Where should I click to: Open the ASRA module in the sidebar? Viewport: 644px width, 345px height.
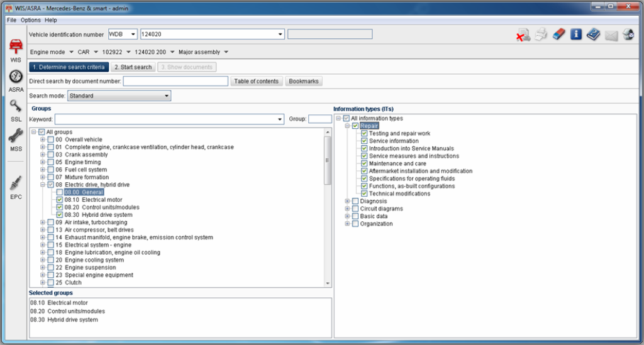16,81
